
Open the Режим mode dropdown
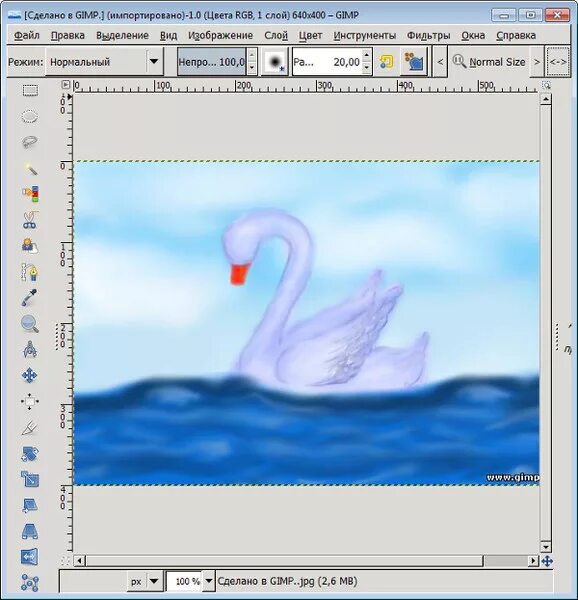tap(104, 62)
